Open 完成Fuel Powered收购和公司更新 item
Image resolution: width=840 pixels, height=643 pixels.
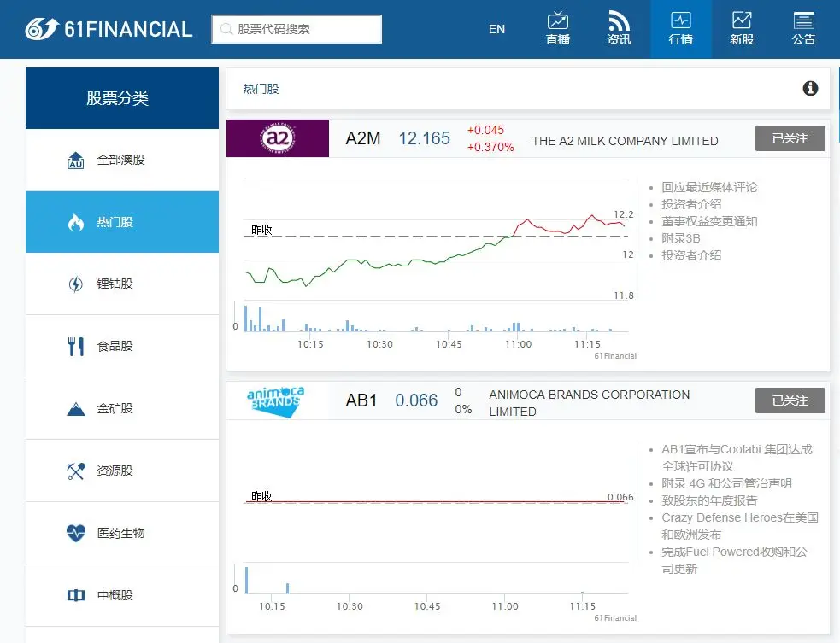tap(734, 560)
